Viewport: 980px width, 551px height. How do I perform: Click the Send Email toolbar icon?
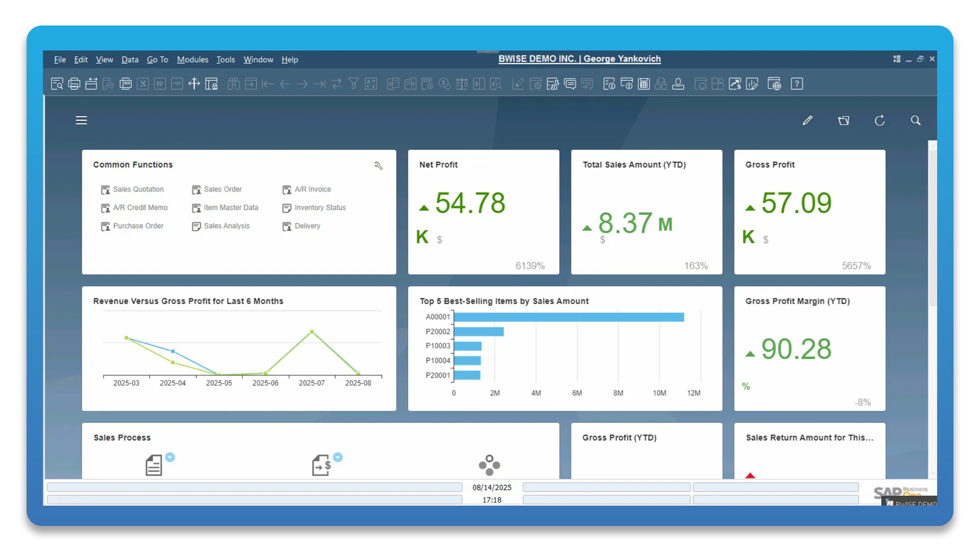click(x=91, y=84)
